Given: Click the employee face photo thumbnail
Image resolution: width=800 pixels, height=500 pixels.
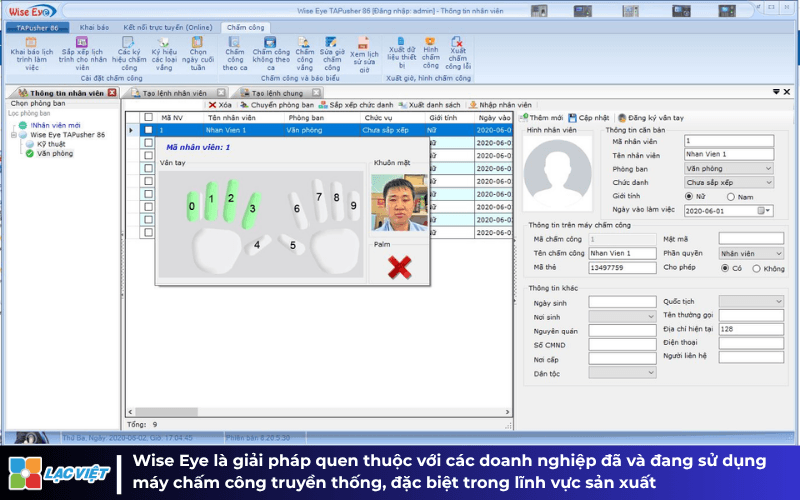Looking at the screenshot, I should coord(399,203).
